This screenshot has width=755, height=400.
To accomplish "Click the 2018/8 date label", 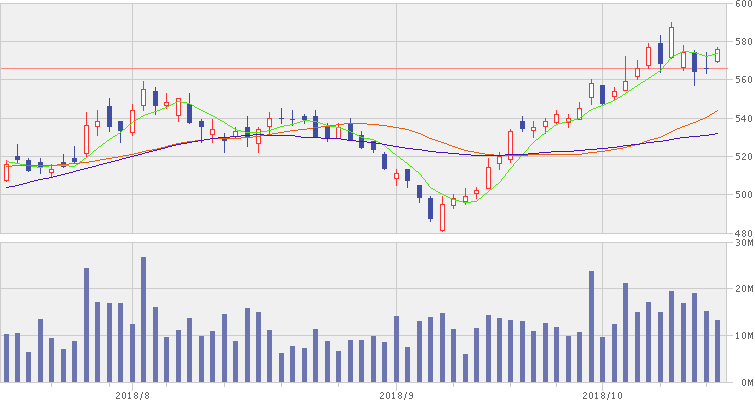I will point(133,394).
